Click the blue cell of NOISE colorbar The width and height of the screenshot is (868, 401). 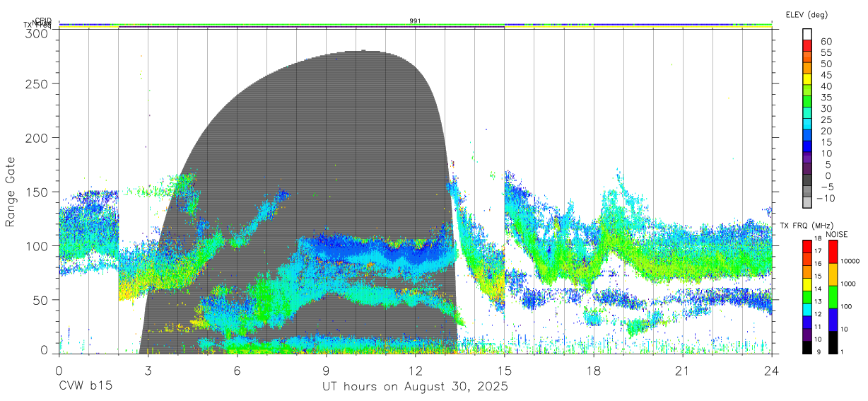point(833,320)
